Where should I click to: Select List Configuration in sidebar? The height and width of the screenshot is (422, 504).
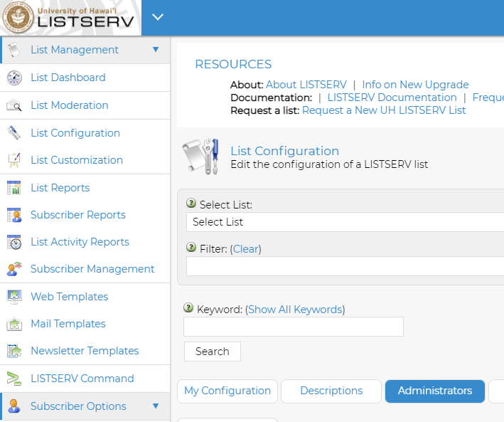pos(75,133)
